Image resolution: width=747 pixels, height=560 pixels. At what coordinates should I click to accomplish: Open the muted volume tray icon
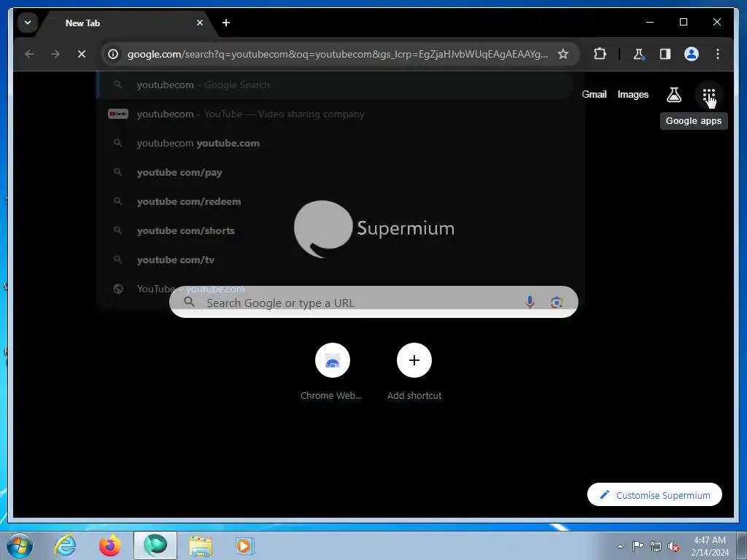point(673,546)
